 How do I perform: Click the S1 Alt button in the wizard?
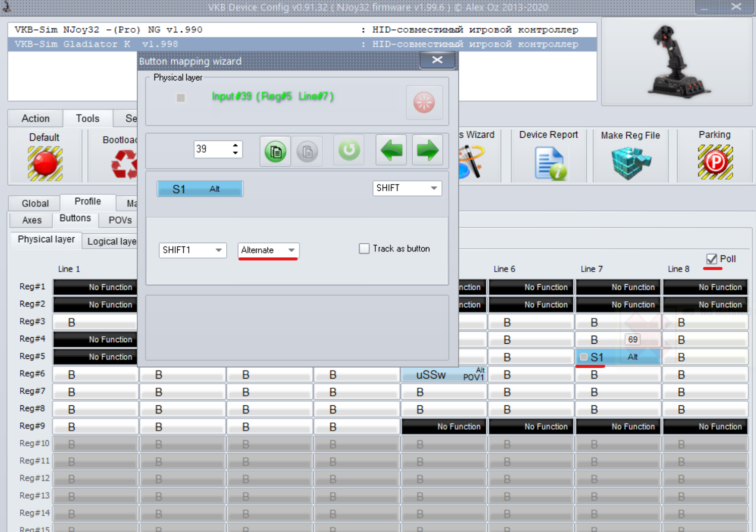200,189
